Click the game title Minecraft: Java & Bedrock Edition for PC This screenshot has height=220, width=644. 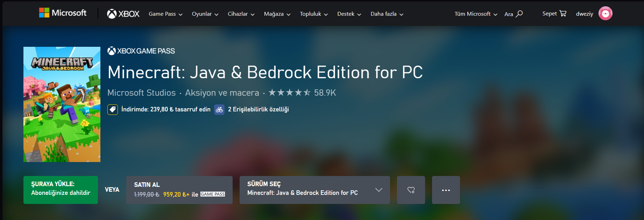click(265, 72)
